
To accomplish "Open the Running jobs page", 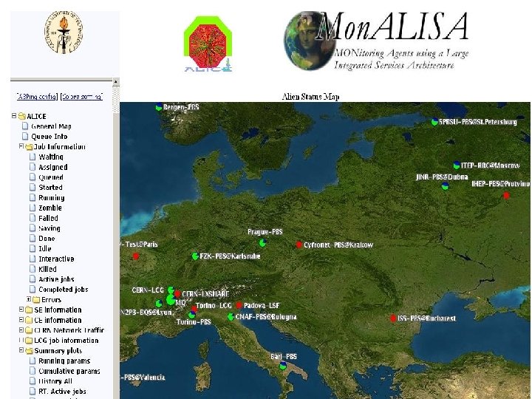I will (52, 198).
